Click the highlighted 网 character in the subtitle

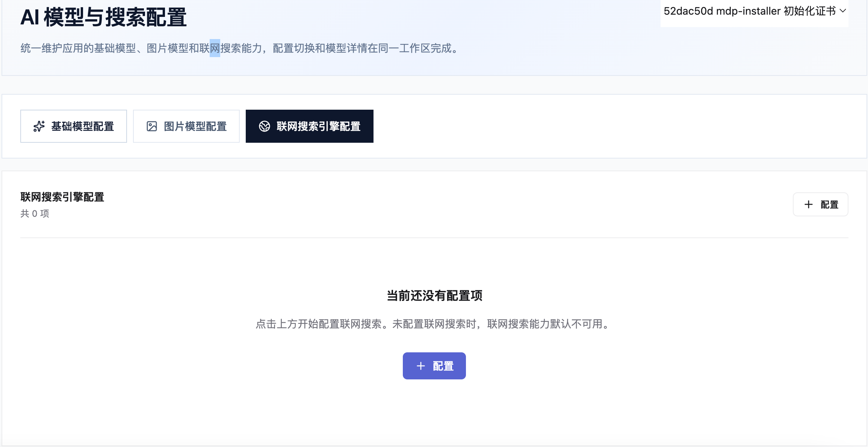coord(215,48)
